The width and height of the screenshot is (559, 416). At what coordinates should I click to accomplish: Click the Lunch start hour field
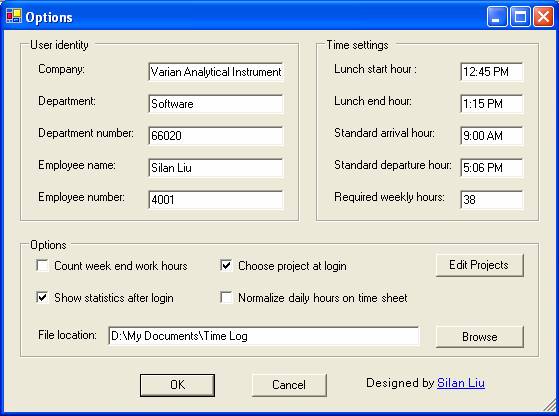[492, 72]
